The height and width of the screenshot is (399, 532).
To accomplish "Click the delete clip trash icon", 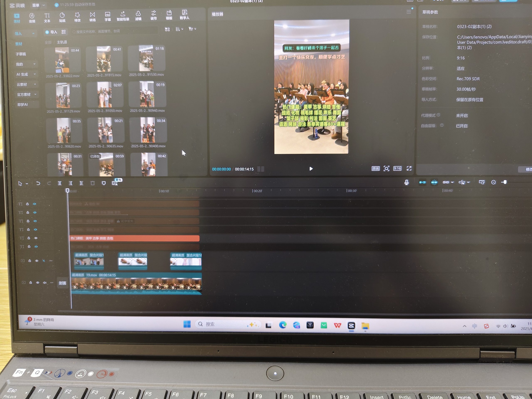I will pos(93,183).
